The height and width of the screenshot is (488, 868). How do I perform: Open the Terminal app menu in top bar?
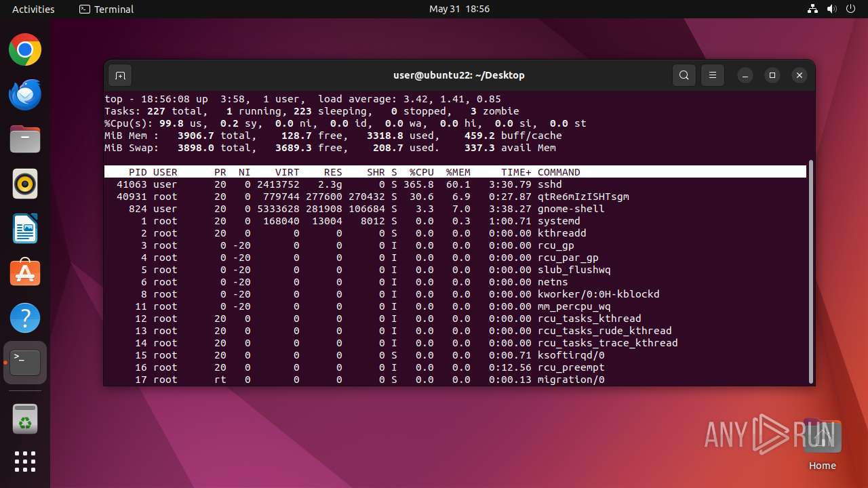coord(106,9)
